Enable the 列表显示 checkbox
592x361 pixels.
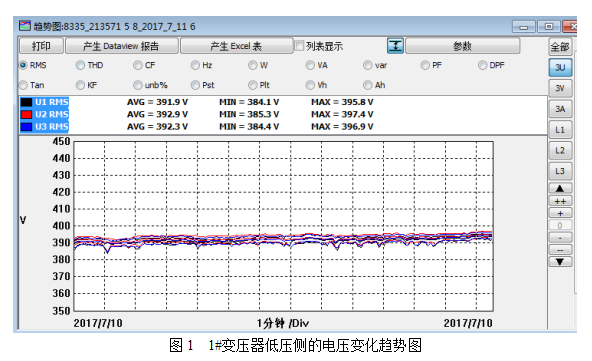[299, 46]
